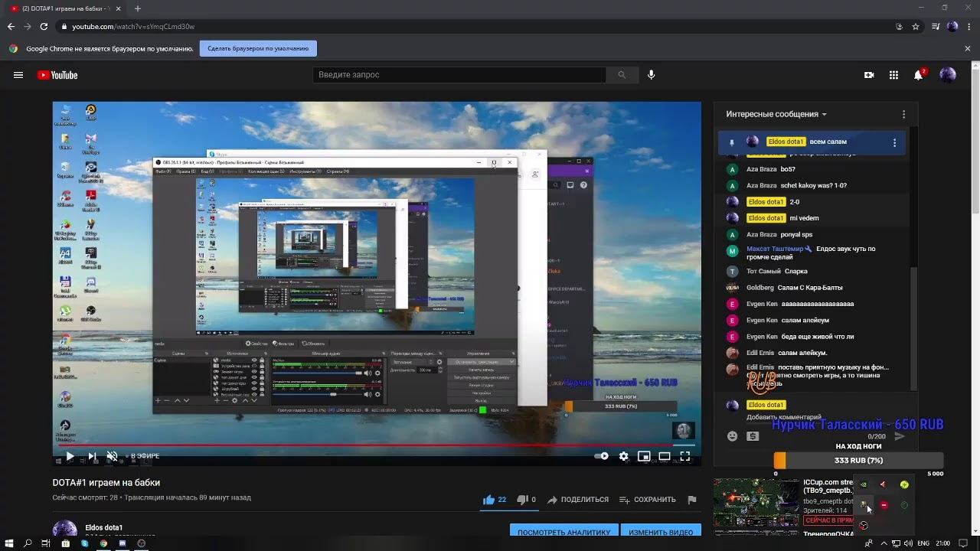980x551 pixels.
Task: Unmute the video player volume
Action: click(x=112, y=456)
